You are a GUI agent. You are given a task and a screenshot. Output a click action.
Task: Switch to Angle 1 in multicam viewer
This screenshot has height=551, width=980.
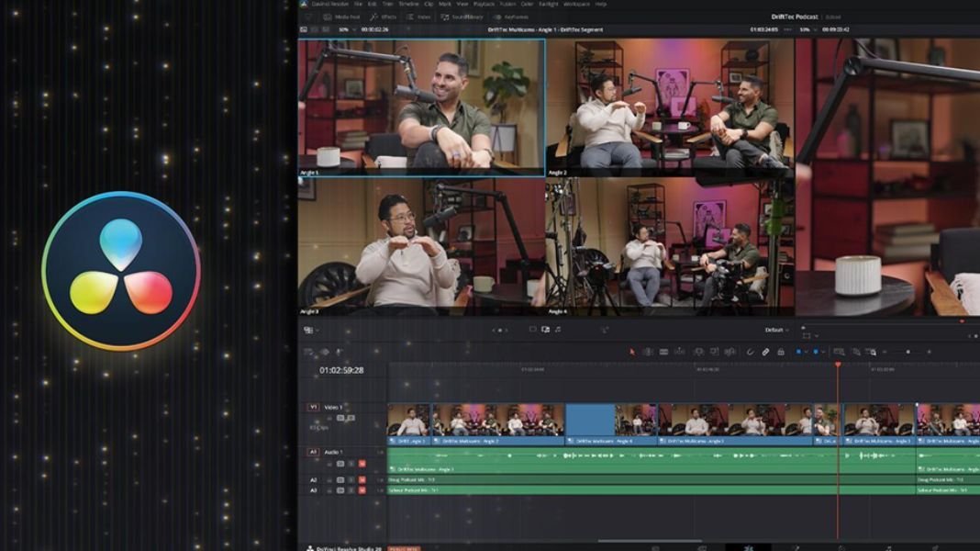pyautogui.click(x=421, y=107)
